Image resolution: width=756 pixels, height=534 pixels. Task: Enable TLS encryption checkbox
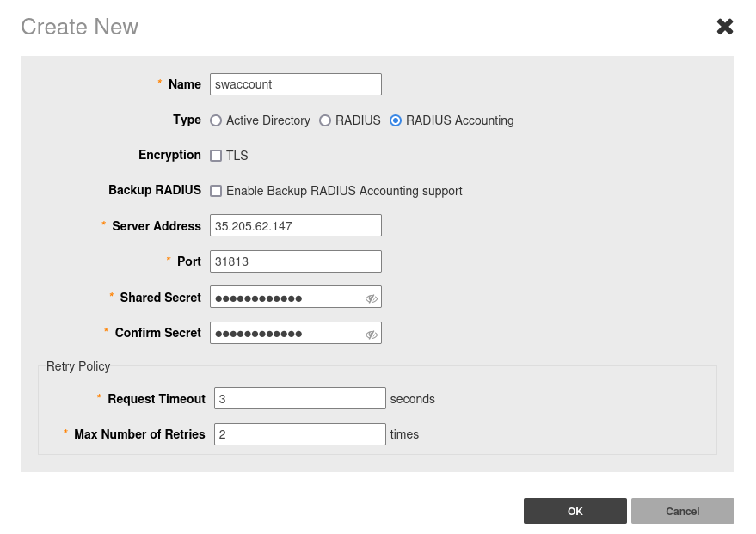tap(217, 156)
